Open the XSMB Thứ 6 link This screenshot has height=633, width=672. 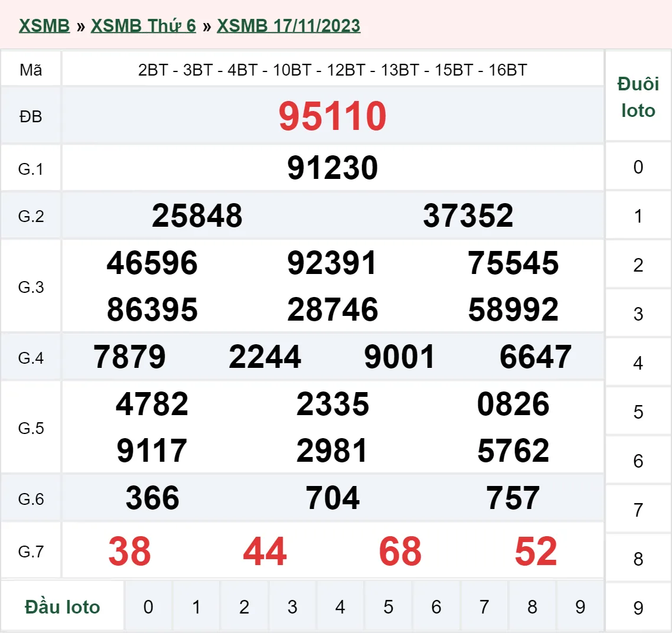click(143, 25)
